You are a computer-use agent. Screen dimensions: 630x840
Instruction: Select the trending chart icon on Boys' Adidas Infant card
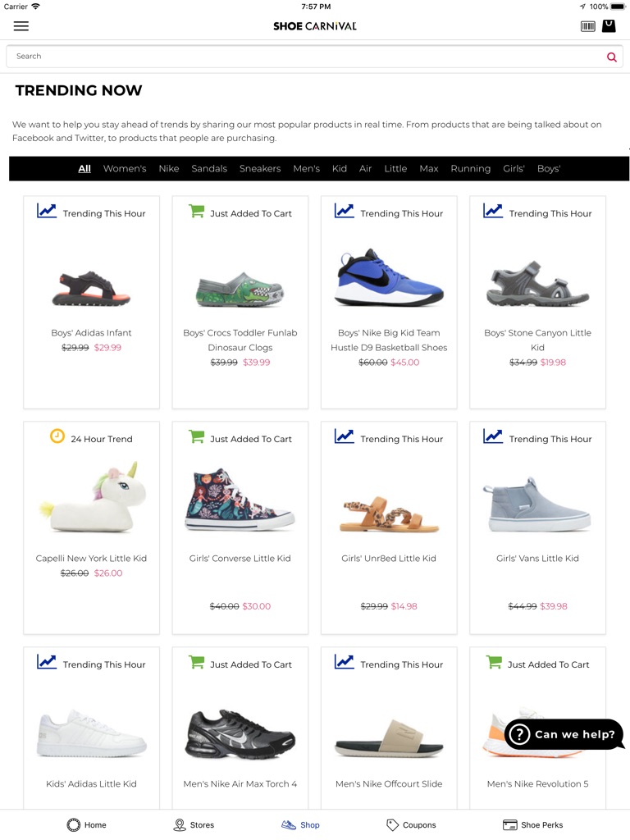(x=47, y=211)
